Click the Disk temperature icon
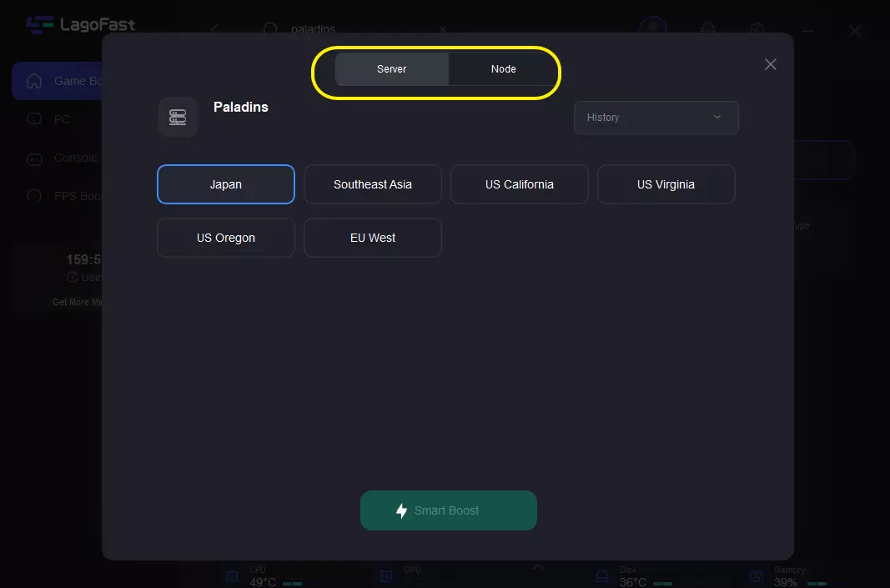This screenshot has width=890, height=588. (602, 576)
